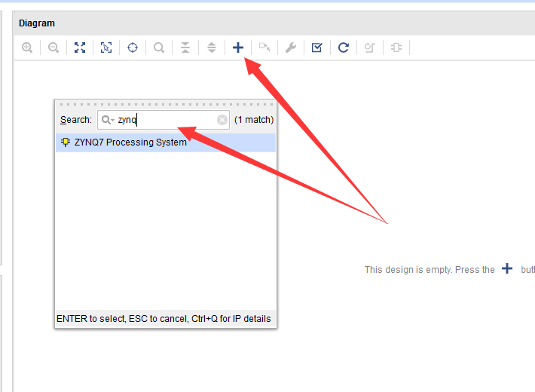The height and width of the screenshot is (392, 535).
Task: Expand all blocks with the toolbar icon
Action: click(212, 47)
